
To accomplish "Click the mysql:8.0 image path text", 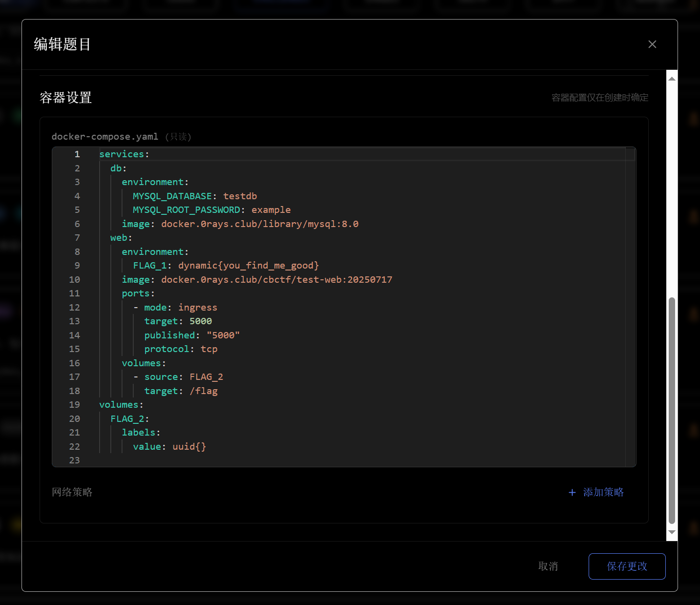I will tap(259, 224).
